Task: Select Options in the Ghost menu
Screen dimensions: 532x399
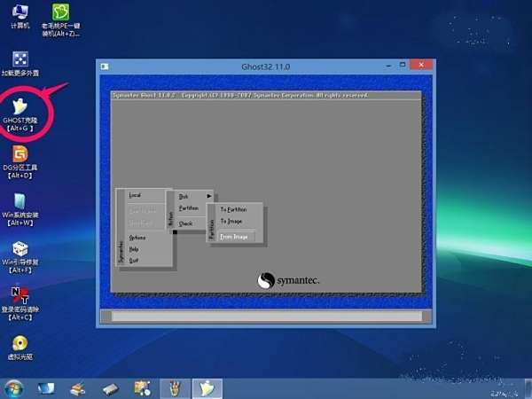Action: click(137, 238)
